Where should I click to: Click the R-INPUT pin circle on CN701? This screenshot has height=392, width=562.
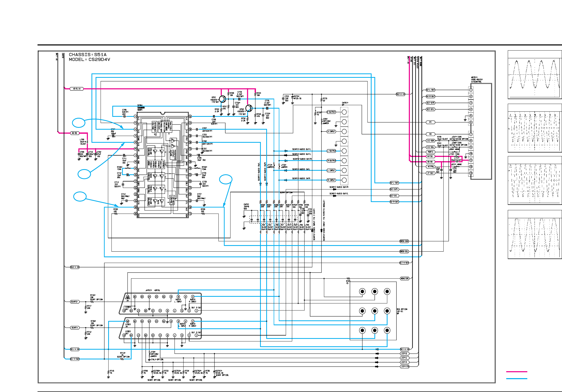tap(344, 180)
